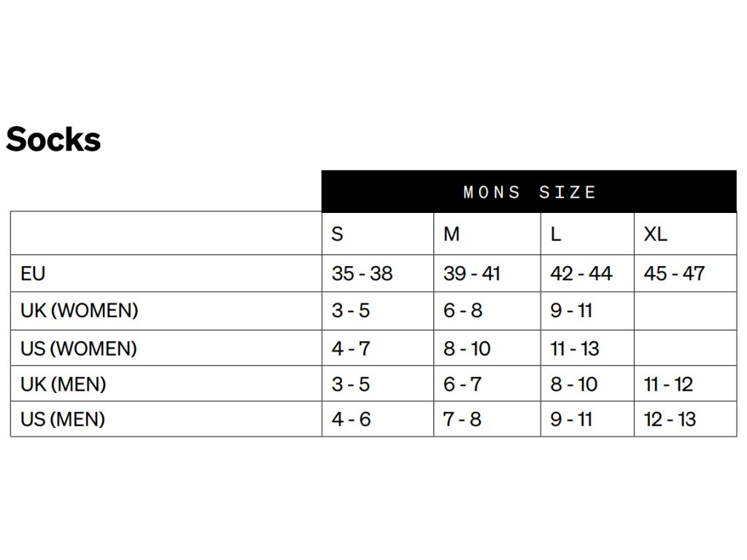The image size is (747, 560).
Task: Click the MONS SIZE header bar
Action: click(x=529, y=192)
